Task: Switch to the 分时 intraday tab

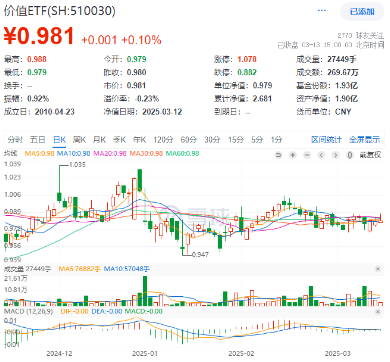Action: coord(15,140)
